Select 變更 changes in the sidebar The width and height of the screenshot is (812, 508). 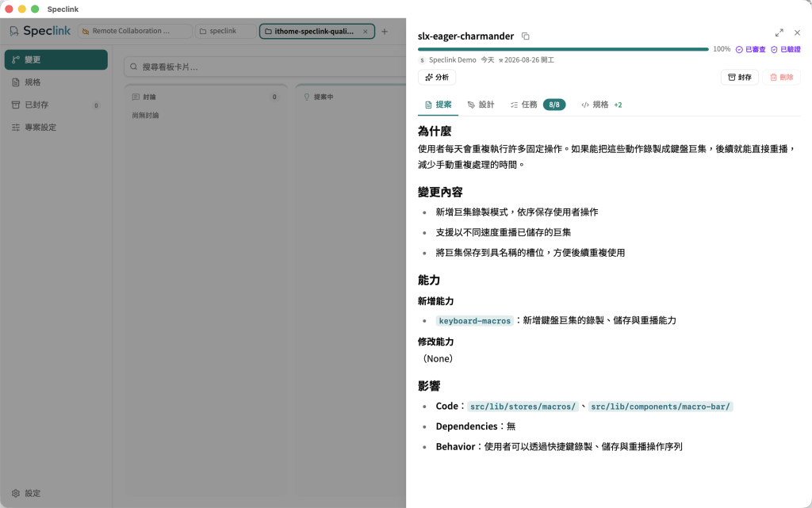tap(56, 59)
